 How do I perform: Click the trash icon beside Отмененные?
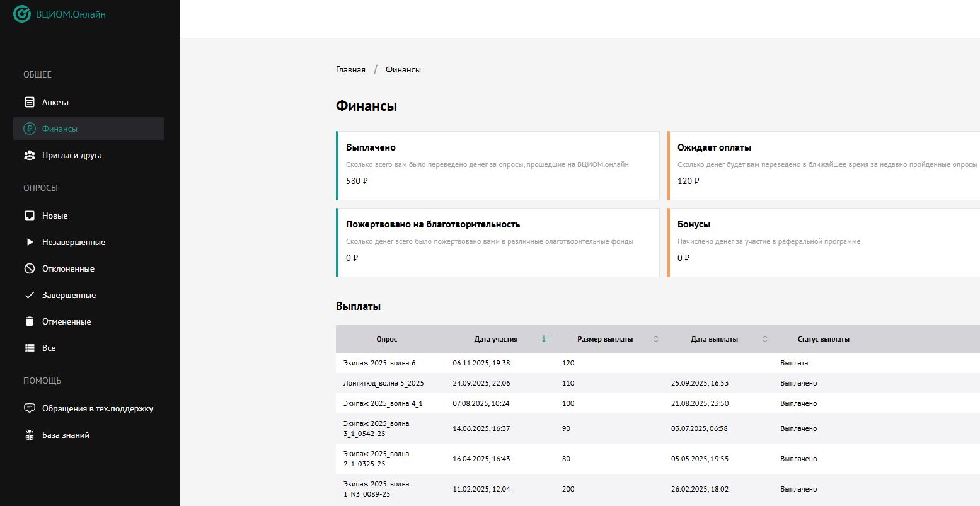[29, 321]
